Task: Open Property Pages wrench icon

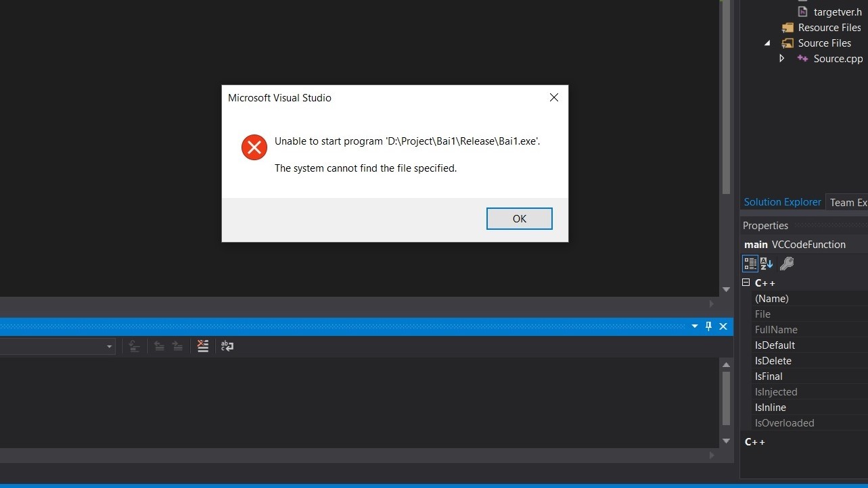Action: (x=787, y=264)
